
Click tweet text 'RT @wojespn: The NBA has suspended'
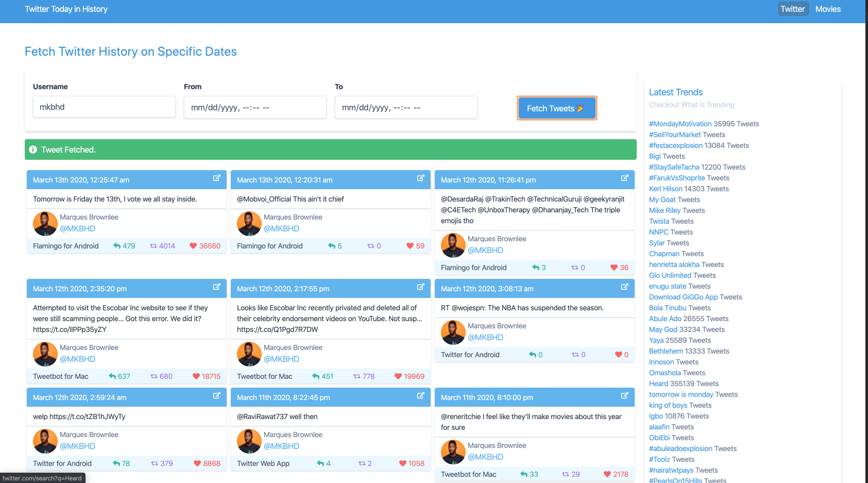click(522, 308)
